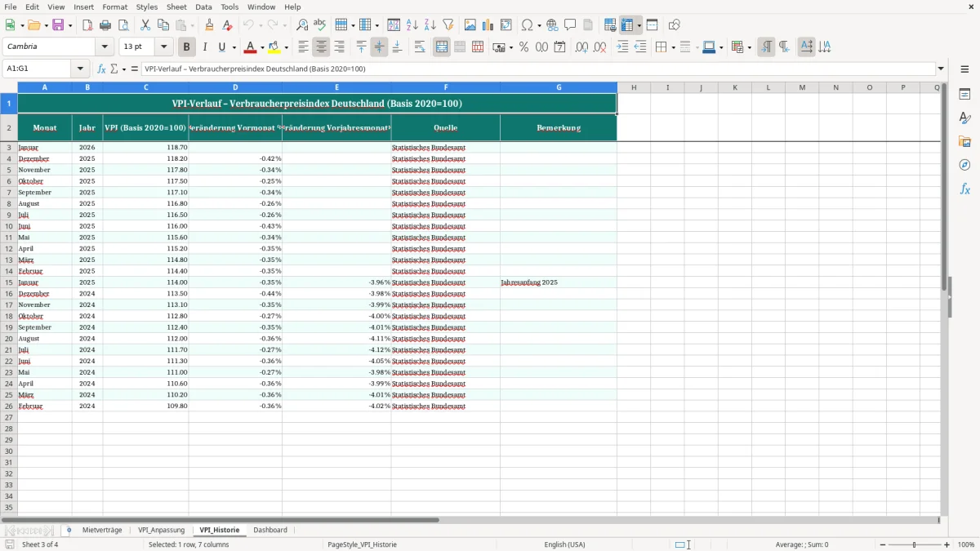
Task: Expand the font color palette arrow
Action: click(263, 47)
